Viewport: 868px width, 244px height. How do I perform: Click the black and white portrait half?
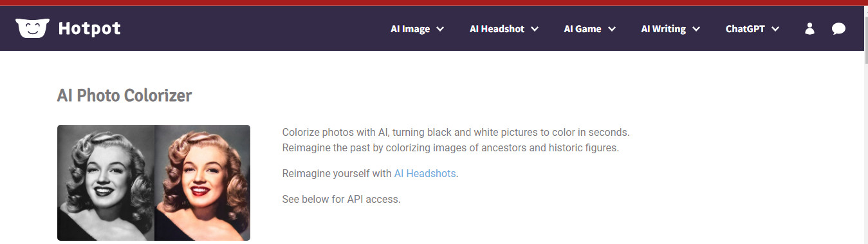[106, 183]
